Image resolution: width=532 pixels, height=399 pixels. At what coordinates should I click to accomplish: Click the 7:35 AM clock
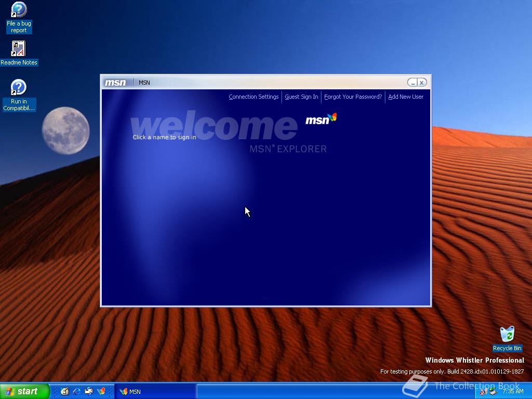coord(513,392)
